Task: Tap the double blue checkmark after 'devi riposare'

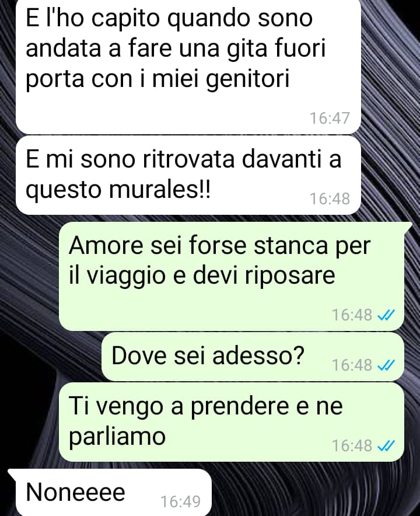Action: pos(386,315)
